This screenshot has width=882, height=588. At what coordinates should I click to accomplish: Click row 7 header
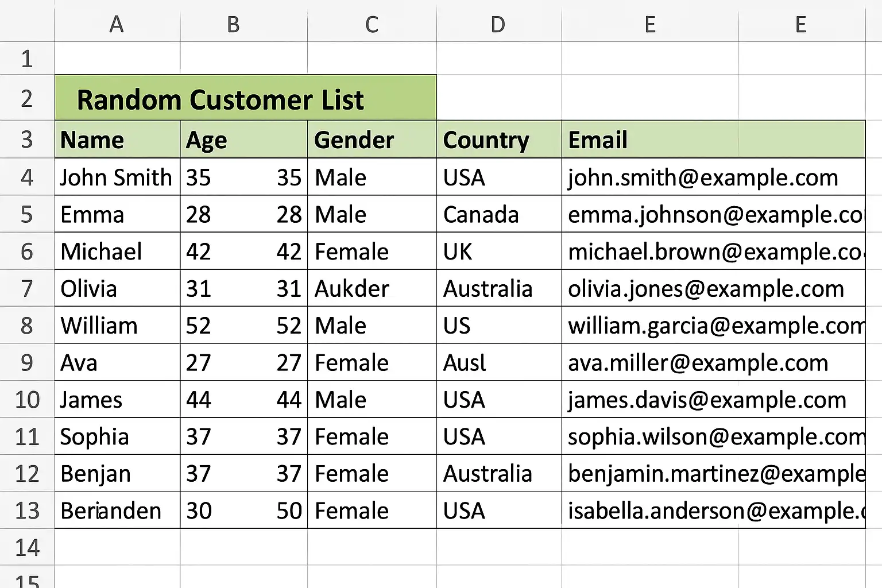(x=26, y=288)
